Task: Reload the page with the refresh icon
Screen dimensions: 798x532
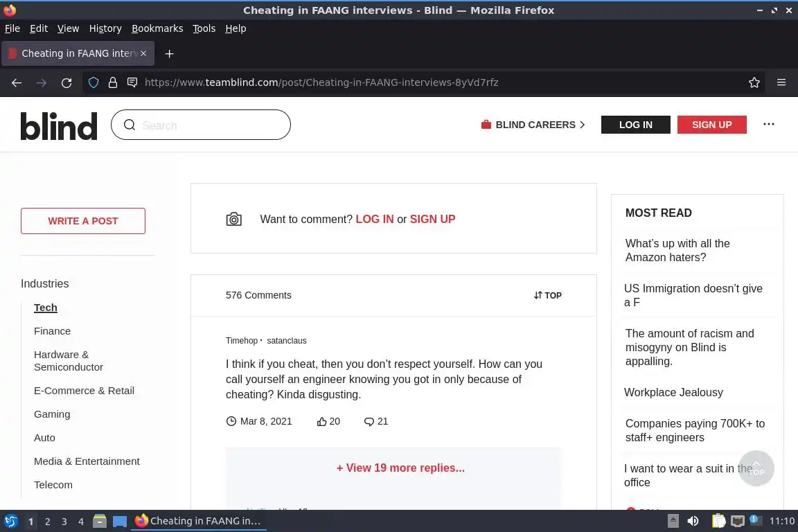Action: click(66, 82)
